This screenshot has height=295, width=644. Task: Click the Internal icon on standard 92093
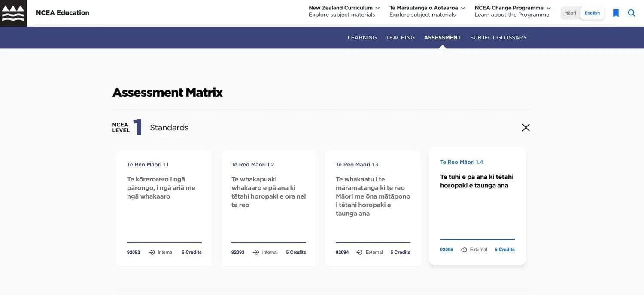(x=256, y=252)
